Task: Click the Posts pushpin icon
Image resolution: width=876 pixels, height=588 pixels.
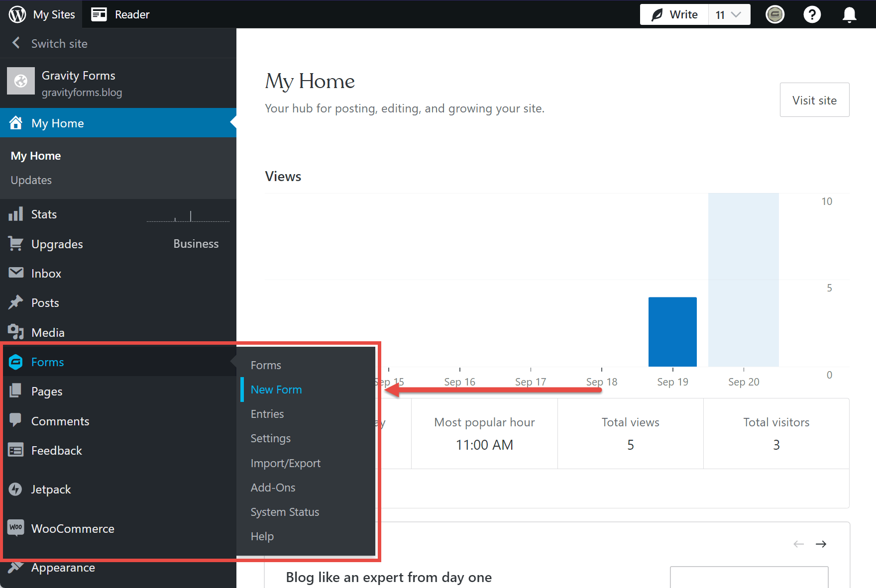Action: pos(16,302)
